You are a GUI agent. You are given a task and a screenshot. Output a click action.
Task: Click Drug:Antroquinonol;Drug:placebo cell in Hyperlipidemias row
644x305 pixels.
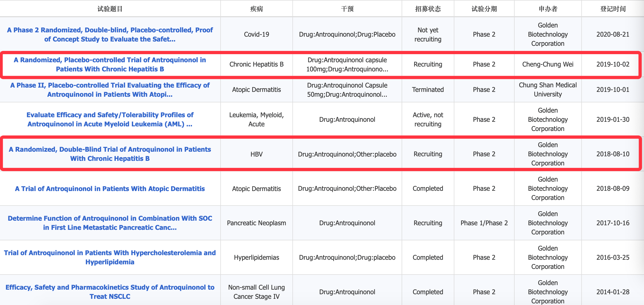[x=347, y=258]
